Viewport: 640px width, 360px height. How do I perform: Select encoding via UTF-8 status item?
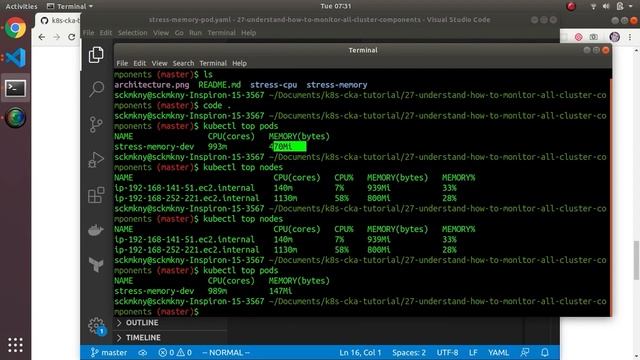[x=447, y=353]
